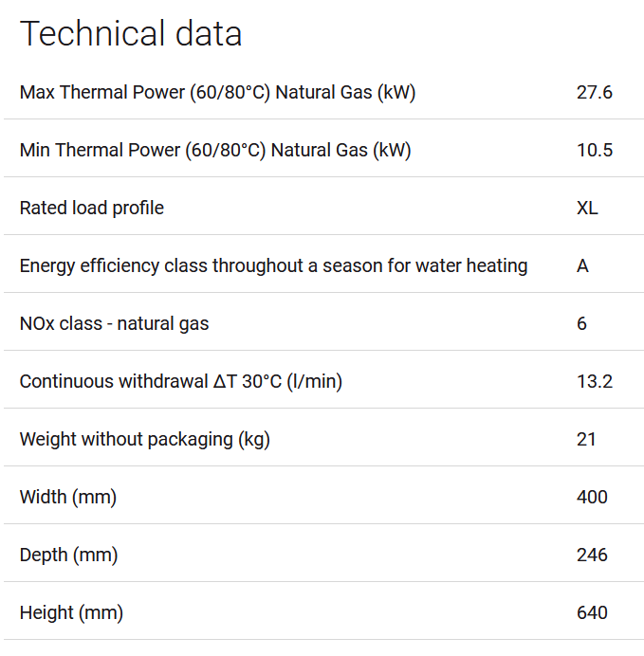Screen dimensions: 644x656
Task: Select the 640 height value
Action: tap(592, 613)
